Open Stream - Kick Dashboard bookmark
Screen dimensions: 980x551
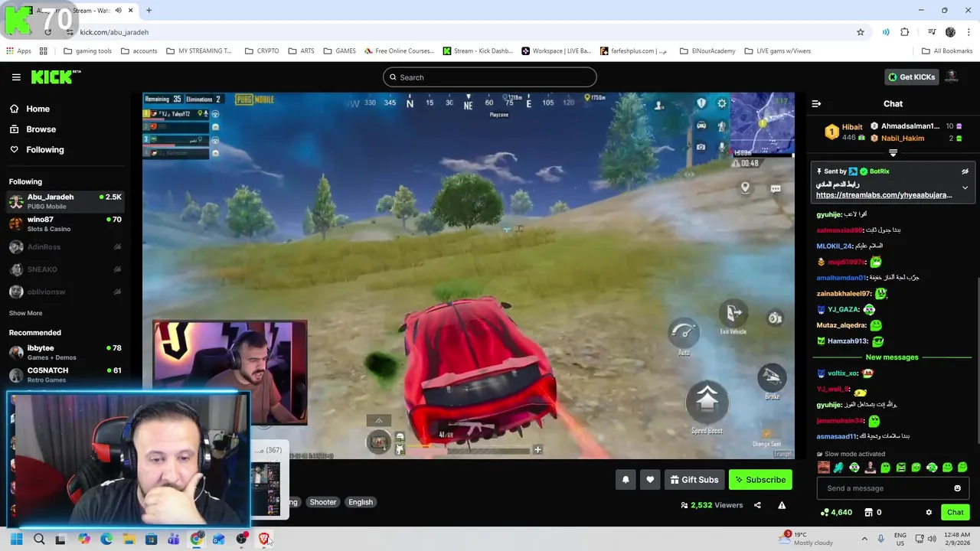(x=478, y=51)
